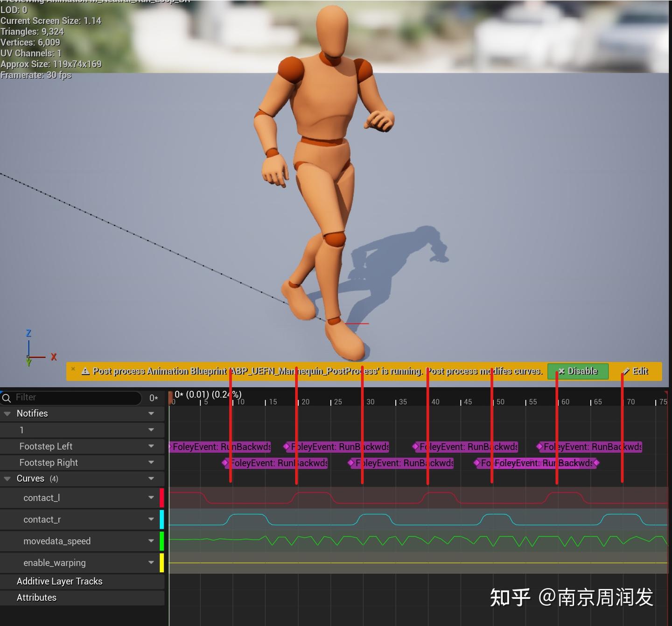Click the 'Triangles: 9,324' viewport stat
This screenshot has width=672, height=626.
(x=32, y=32)
